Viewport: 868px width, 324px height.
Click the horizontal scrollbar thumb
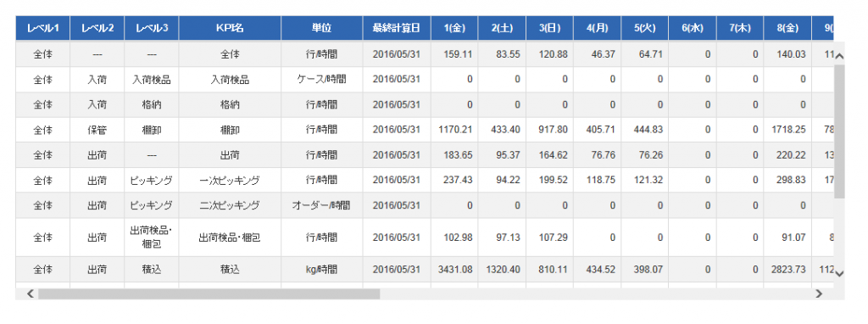209,294
